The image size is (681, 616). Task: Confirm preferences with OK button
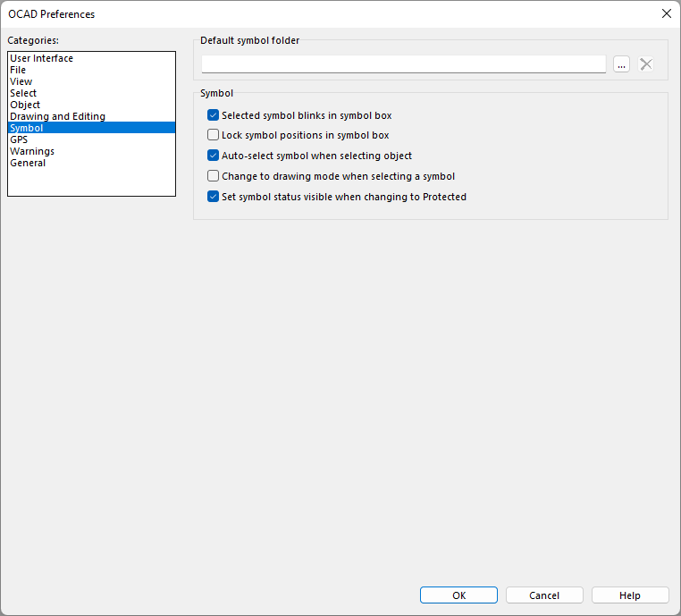coord(458,595)
